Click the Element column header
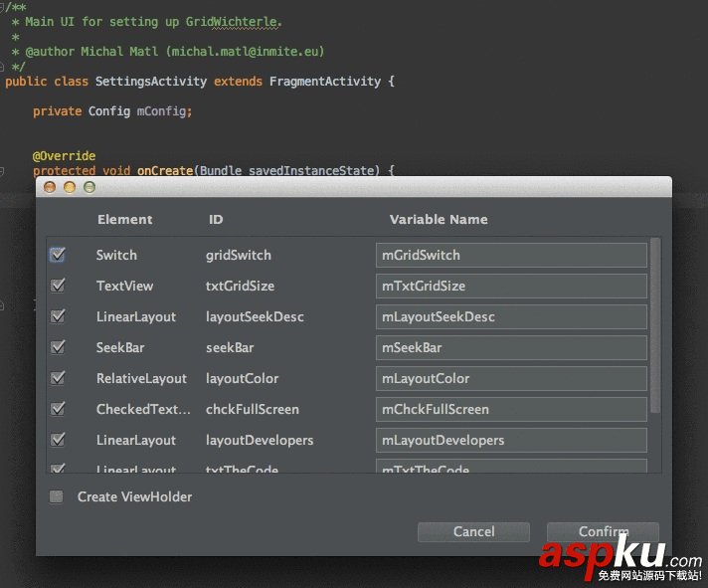The height and width of the screenshot is (588, 708). (x=125, y=220)
